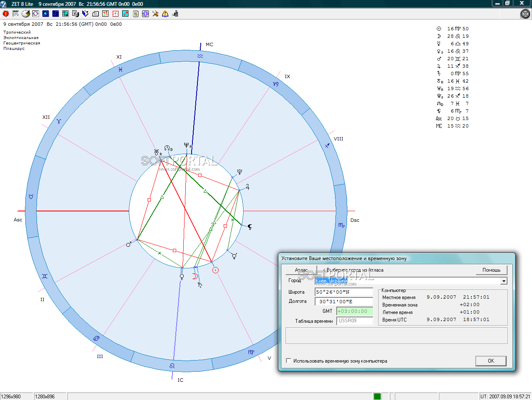
Task: Click the round button at toolbar right end
Action: pyautogui.click(x=525, y=14)
